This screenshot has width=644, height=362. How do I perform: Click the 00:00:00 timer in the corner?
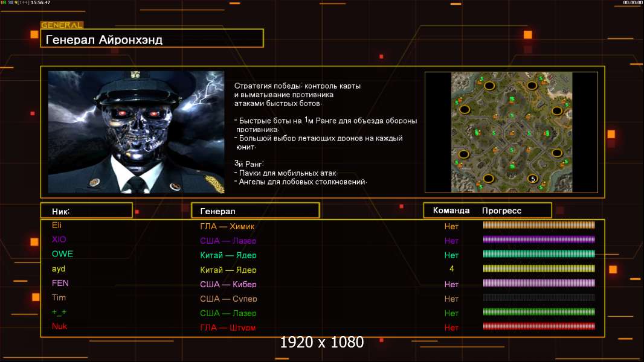633,3
